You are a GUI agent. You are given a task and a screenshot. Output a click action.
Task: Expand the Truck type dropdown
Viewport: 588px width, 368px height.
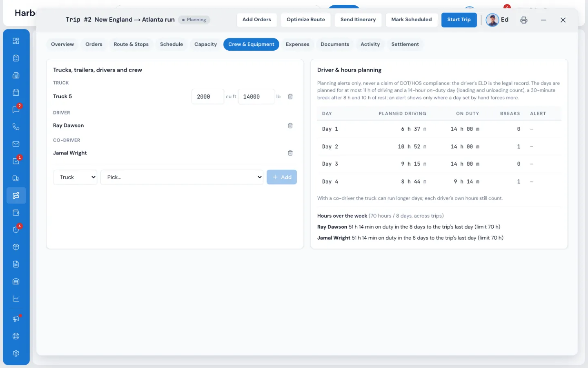76,177
